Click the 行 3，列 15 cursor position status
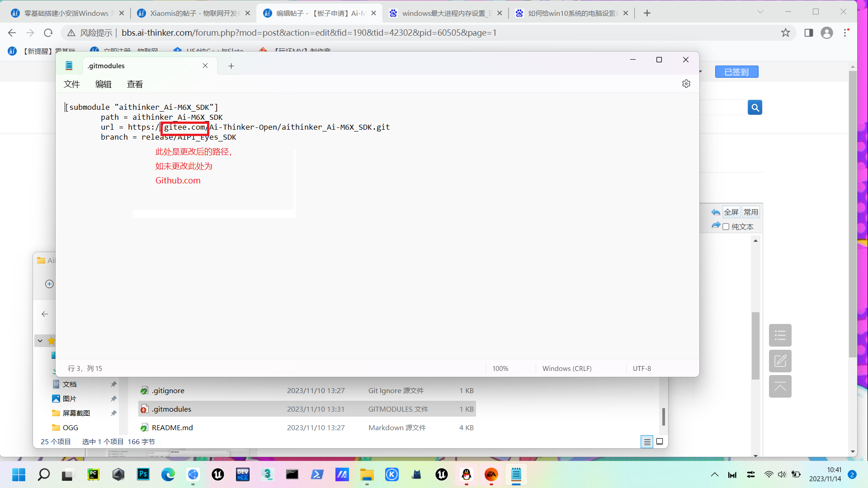Viewport: 868px width, 488px height. (85, 369)
